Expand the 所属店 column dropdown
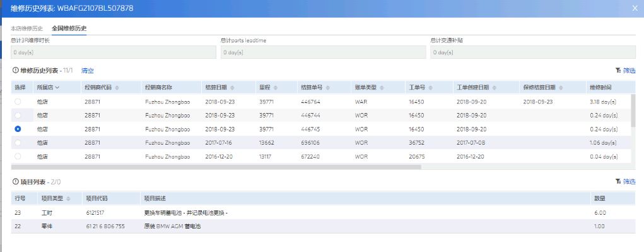 click(57, 88)
